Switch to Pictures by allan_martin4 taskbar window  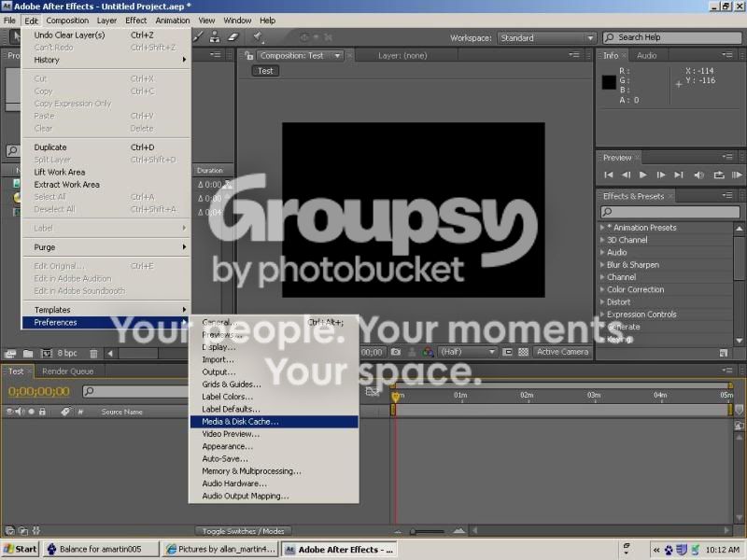coord(220,549)
